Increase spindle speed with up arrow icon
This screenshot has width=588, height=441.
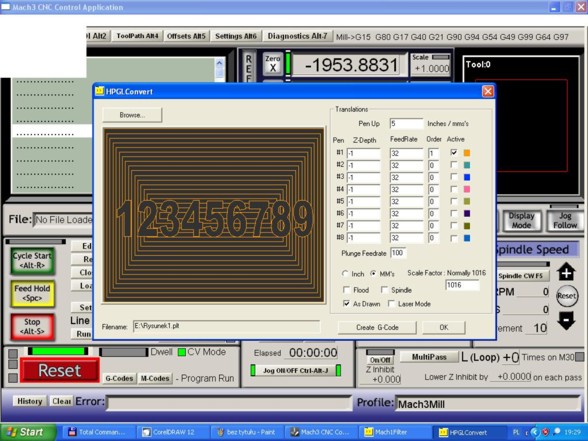[x=566, y=272]
